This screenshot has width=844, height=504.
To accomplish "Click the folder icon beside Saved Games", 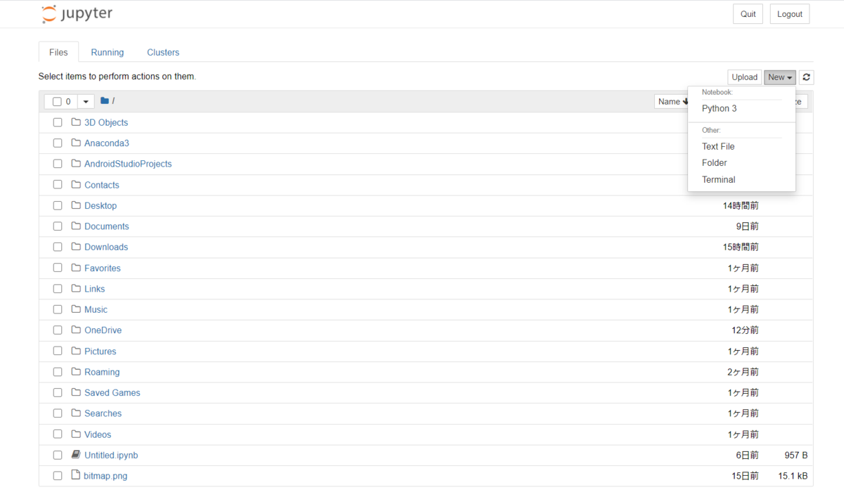I will (x=76, y=392).
